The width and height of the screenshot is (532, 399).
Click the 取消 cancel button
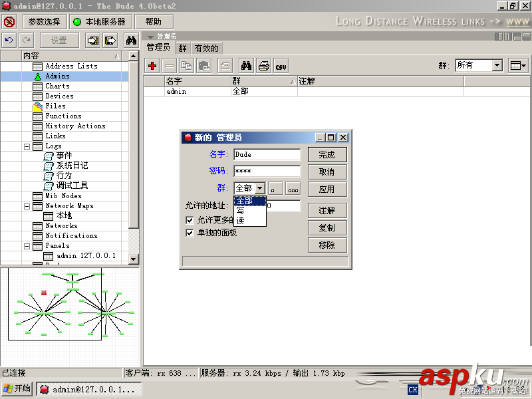[x=327, y=172]
